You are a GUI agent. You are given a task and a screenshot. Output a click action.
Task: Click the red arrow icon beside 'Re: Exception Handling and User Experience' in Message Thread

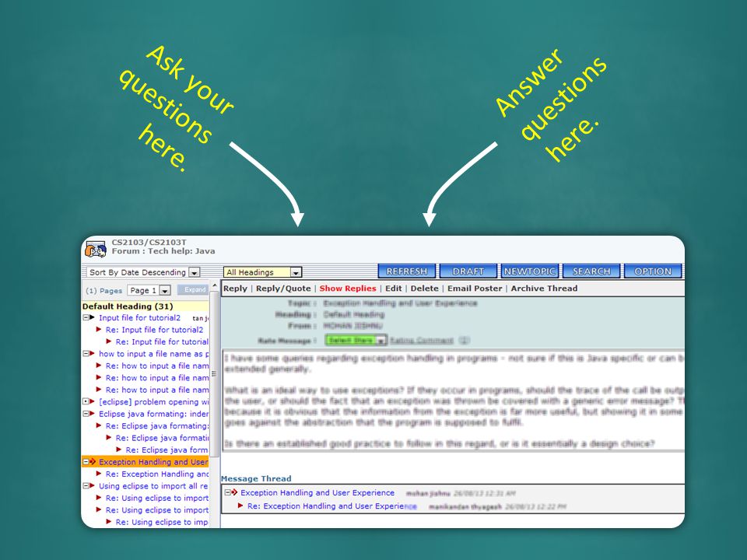[x=240, y=506]
